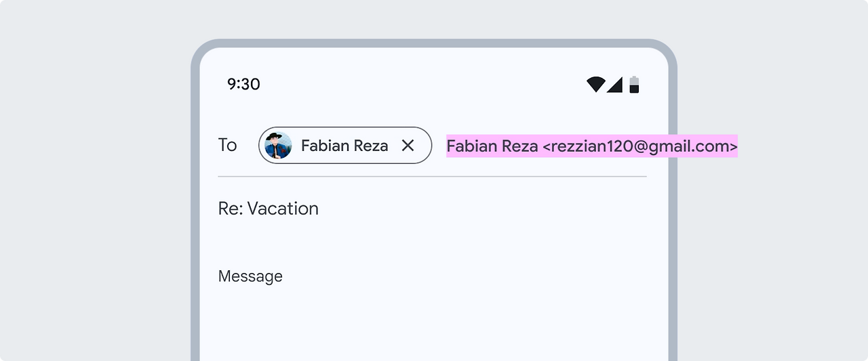
Task: Remove the Fabian Reza recipient chip
Action: 408,146
